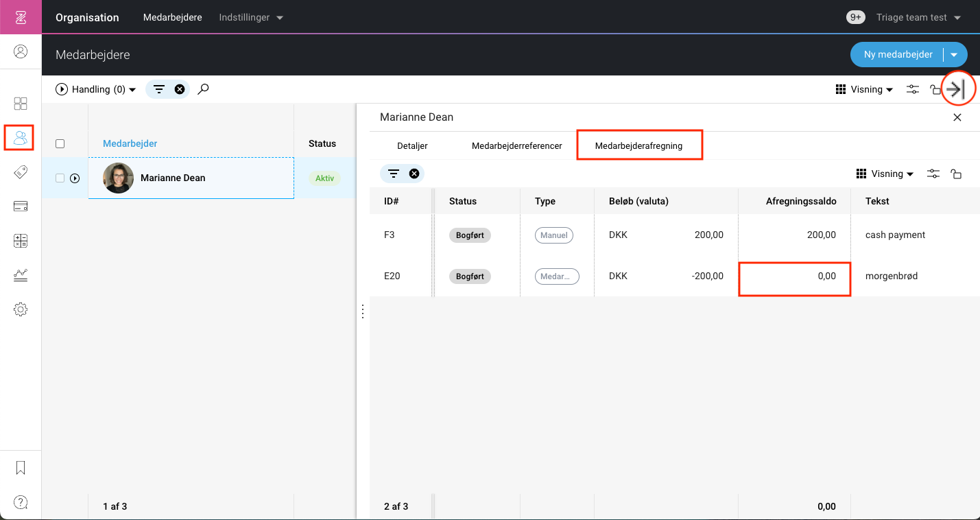Open the price tag sidebar icon

click(21, 172)
